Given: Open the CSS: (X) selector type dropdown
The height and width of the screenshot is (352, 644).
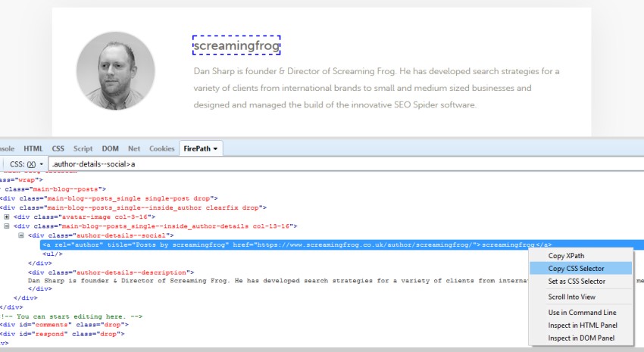Looking at the screenshot, I should 27,164.
